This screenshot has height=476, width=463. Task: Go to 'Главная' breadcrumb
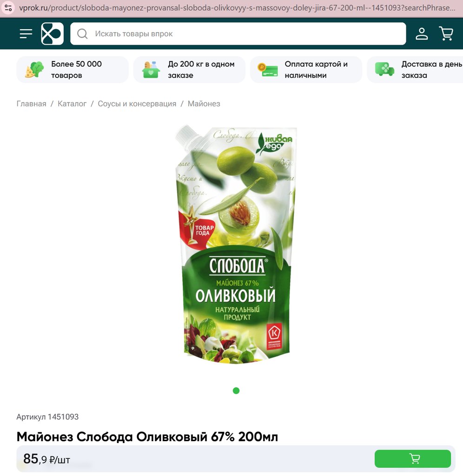(31, 104)
